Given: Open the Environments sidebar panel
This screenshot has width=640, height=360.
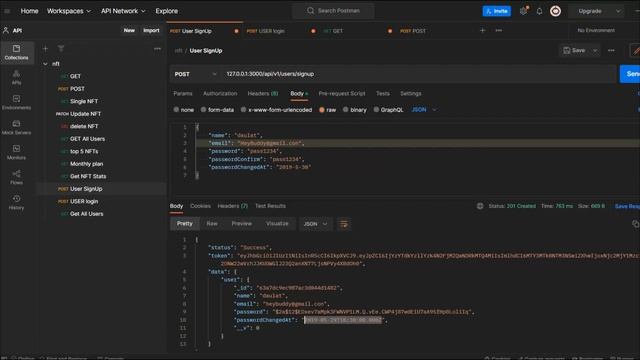Looking at the screenshot, I should coord(16,102).
